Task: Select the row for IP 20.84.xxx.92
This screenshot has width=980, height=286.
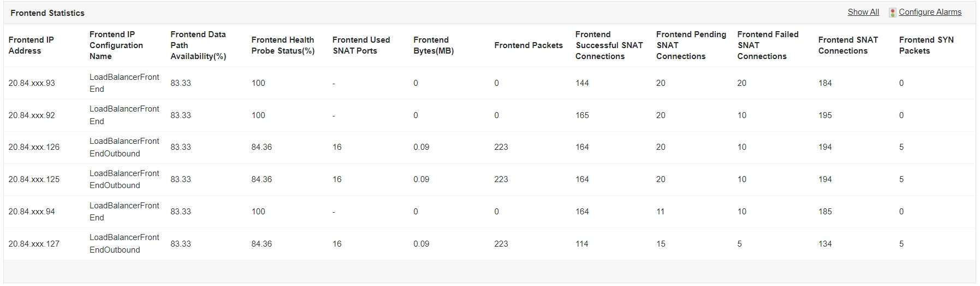Action: pos(32,115)
